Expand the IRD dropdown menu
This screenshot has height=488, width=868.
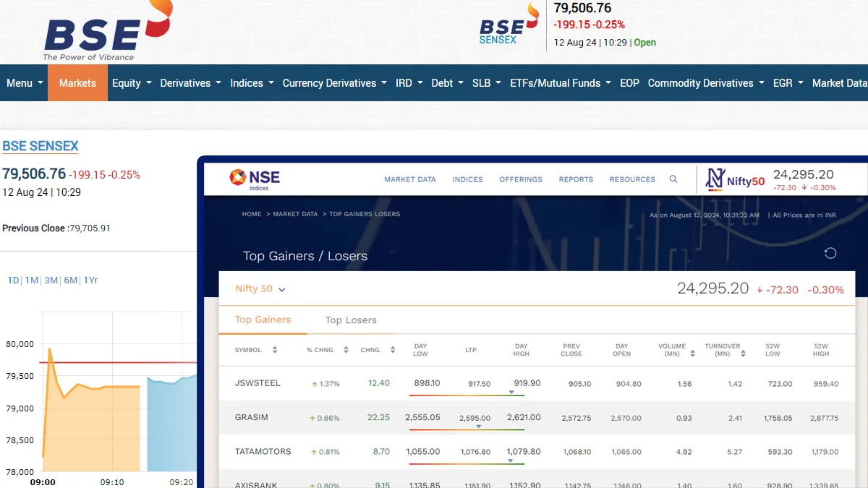click(x=409, y=83)
